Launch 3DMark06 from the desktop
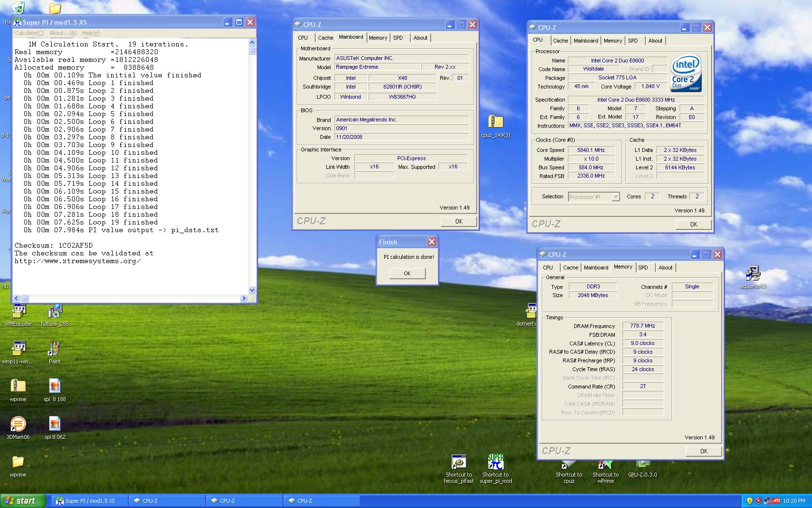This screenshot has height=508, width=812. coord(18,427)
